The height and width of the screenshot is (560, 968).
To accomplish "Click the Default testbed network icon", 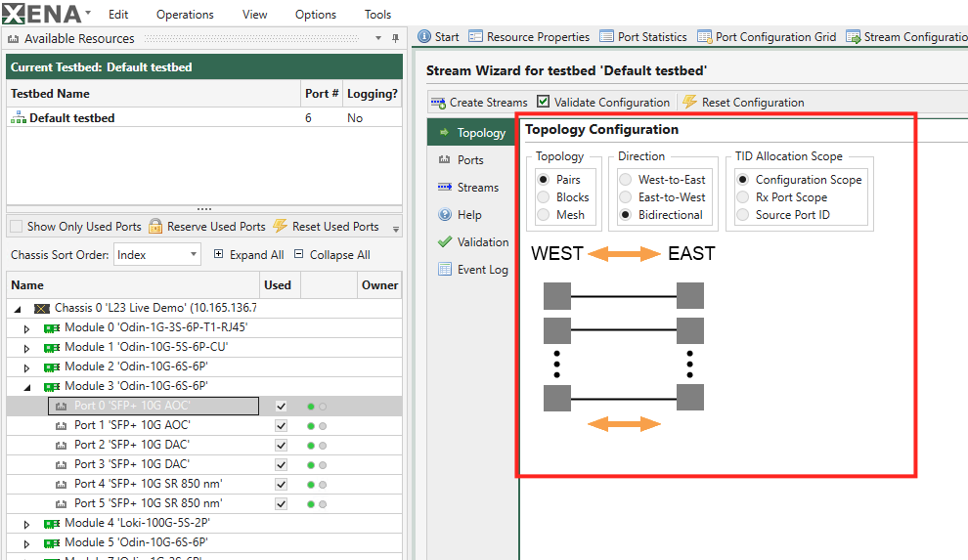I will 19,117.
